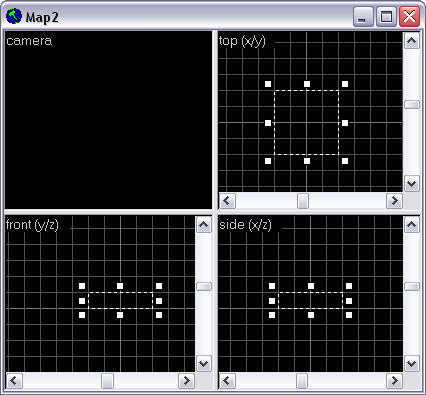Click the Map2 globe application icon
The width and height of the screenshot is (426, 395).
(14, 16)
